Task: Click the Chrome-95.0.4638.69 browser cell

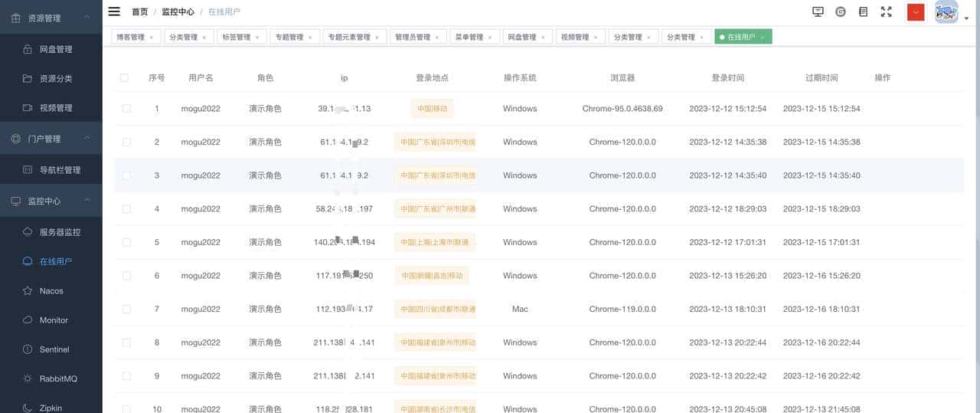Action: [x=622, y=109]
